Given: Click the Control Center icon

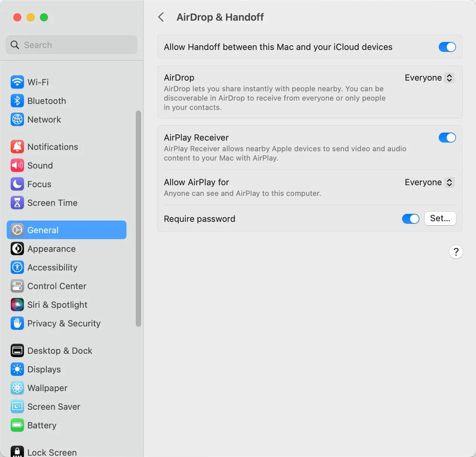Looking at the screenshot, I should (x=17, y=286).
